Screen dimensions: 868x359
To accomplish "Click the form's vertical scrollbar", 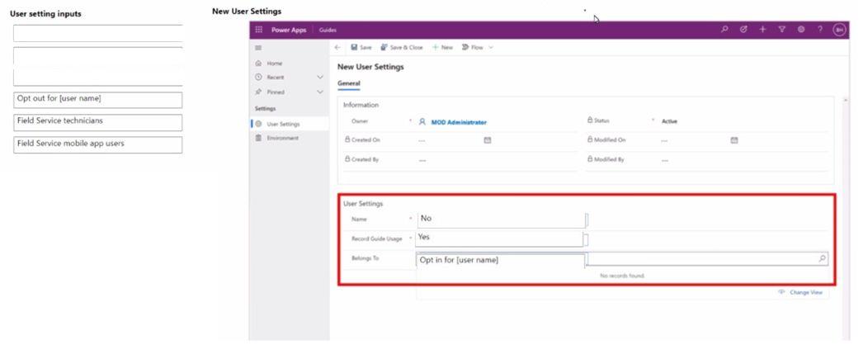I will (845, 219).
